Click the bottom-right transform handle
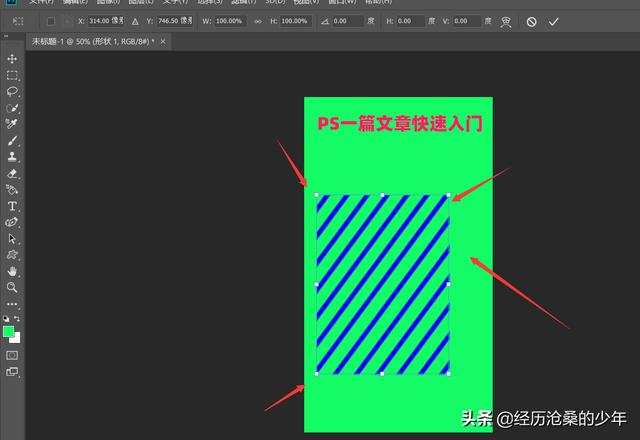 pos(449,373)
